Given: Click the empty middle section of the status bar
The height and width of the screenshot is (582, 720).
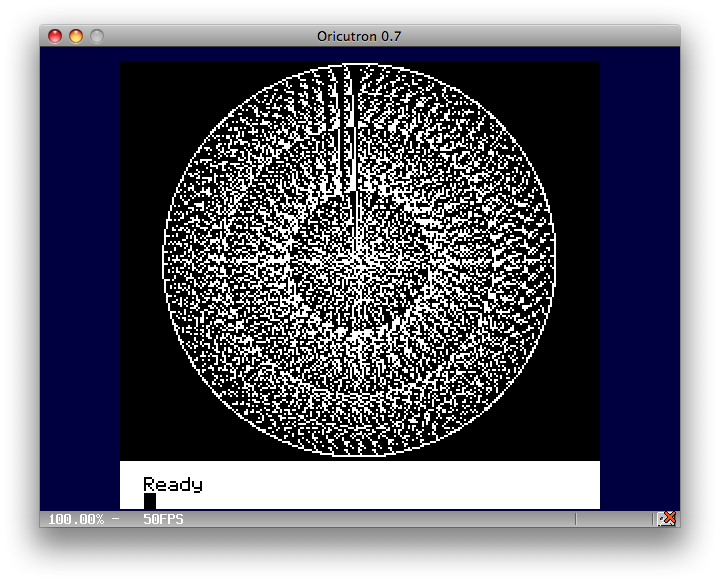Looking at the screenshot, I should click(380, 519).
